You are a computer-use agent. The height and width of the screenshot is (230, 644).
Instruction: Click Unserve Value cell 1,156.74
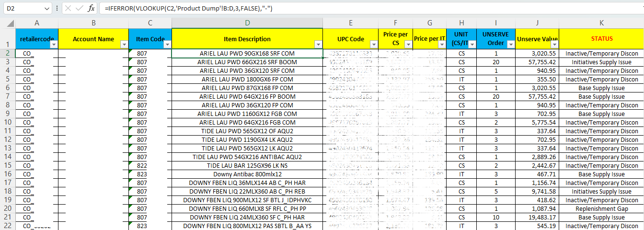pos(537,183)
